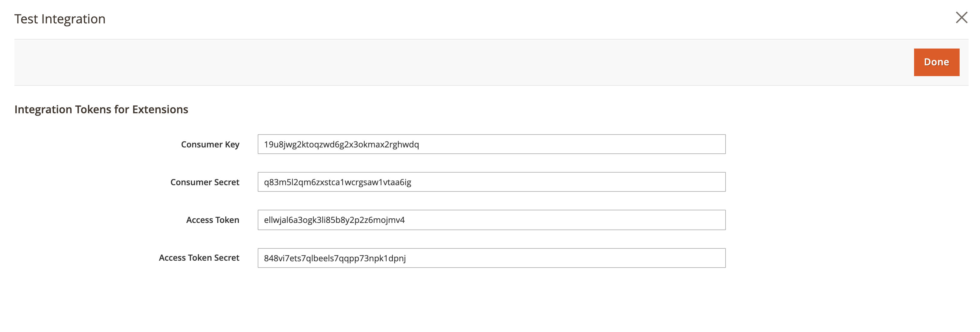Click the Consumer Key label
Viewport: 980px width, 332px height.
[210, 144]
